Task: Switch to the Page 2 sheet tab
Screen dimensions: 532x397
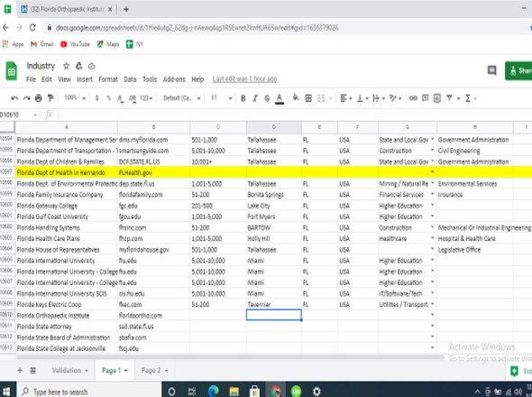Action: pyautogui.click(x=154, y=370)
